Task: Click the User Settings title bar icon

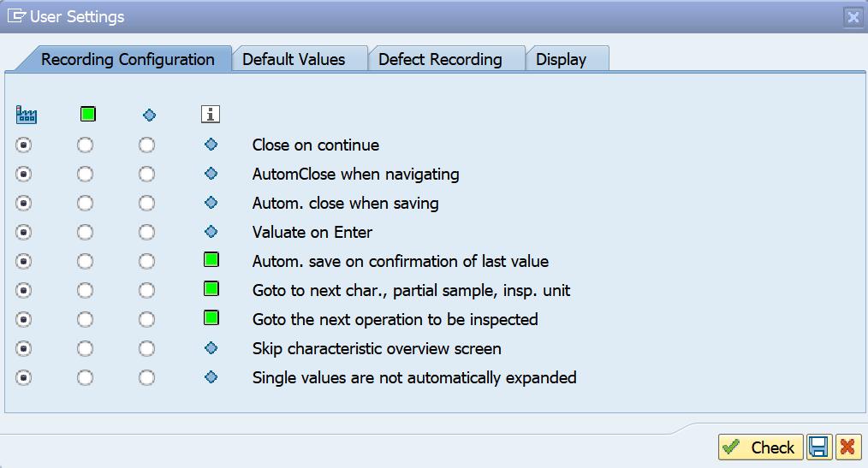Action: tap(16, 16)
